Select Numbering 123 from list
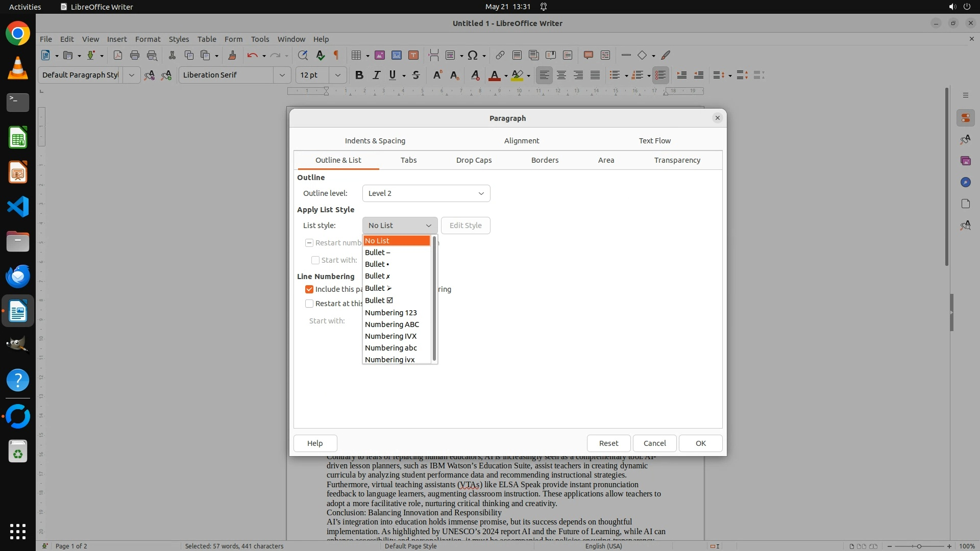Screen dimensions: 980x551 pos(391,313)
